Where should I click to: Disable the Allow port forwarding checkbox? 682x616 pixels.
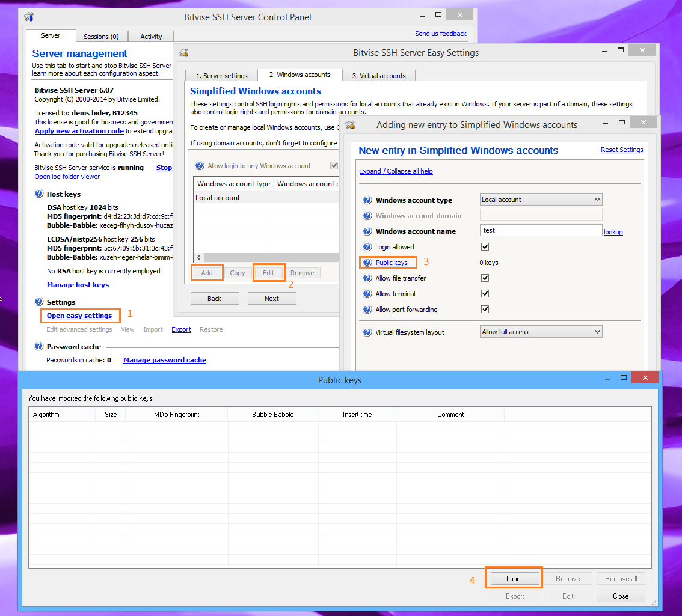pyautogui.click(x=485, y=310)
